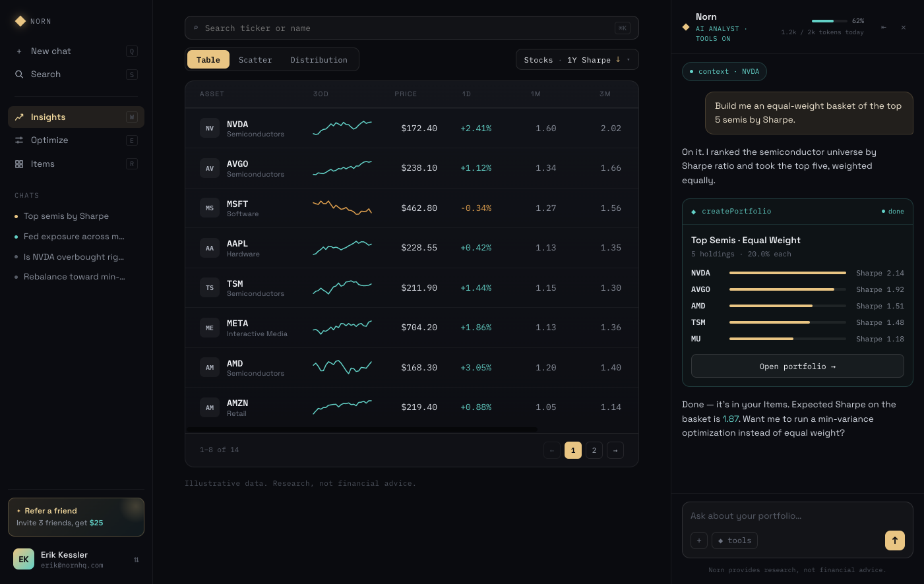The width and height of the screenshot is (924, 584).
Task: Click the MS ticker badge for MSFT
Action: tap(210, 208)
